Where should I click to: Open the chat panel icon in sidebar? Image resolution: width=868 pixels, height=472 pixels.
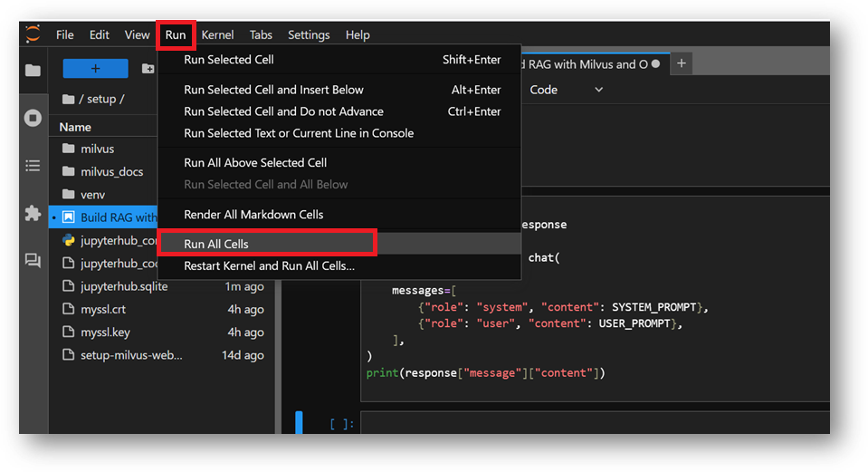(x=33, y=261)
